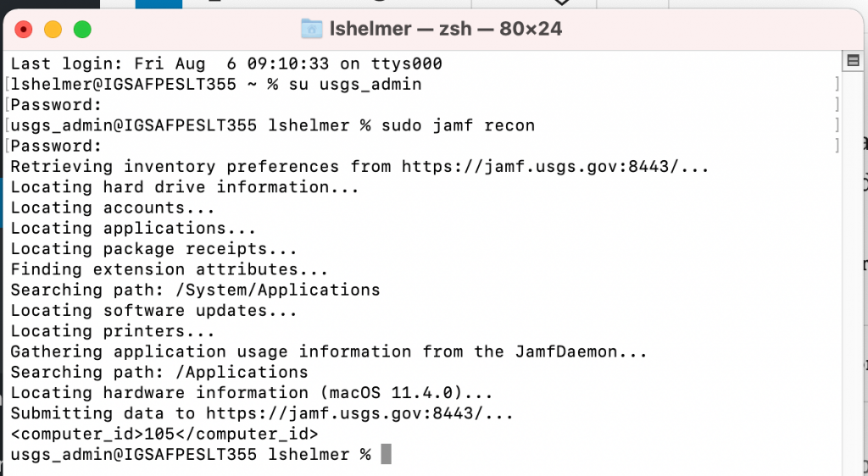Click the sudo jamf recon command text
868x476 pixels.
tap(459, 125)
